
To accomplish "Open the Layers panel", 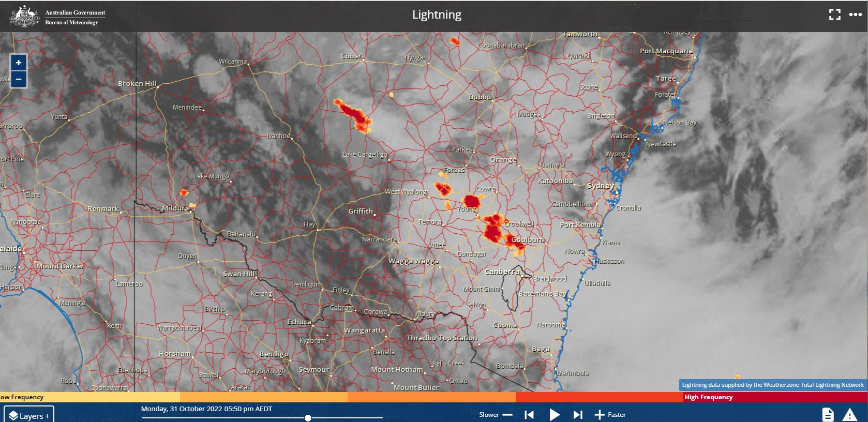I will (x=29, y=415).
